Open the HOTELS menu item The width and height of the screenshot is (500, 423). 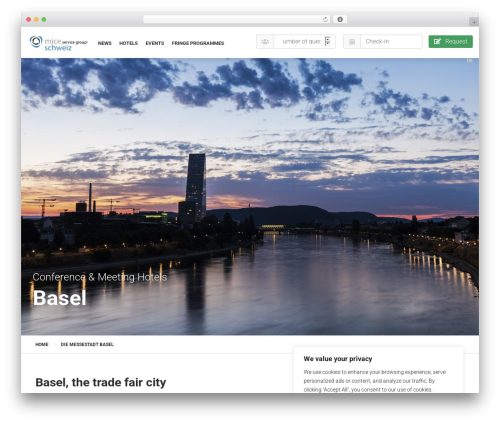(x=128, y=43)
